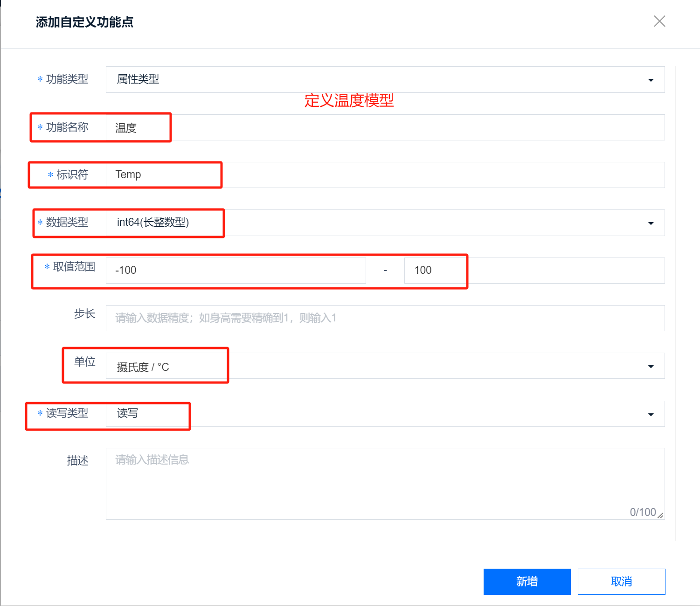Open the 单位 dropdown showing 摄氏度

tap(385, 366)
